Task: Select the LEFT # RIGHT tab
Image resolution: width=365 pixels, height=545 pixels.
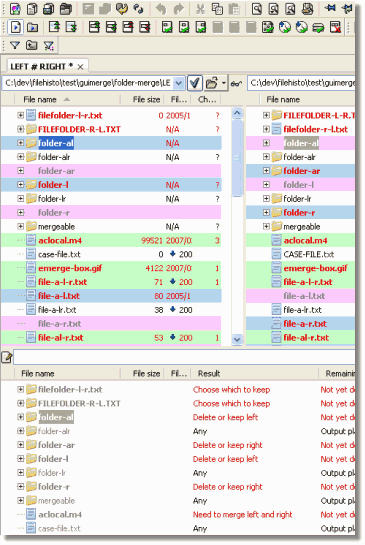Action: pos(42,66)
